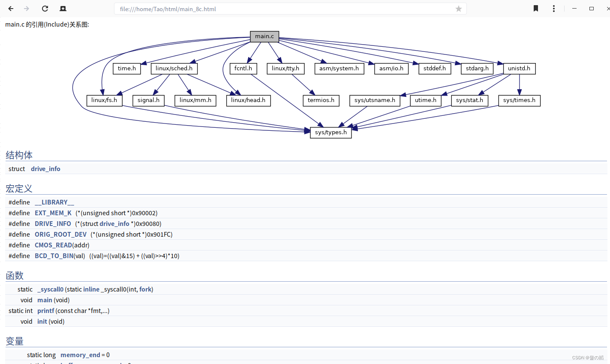Open the sys/times.h graph node
The image size is (610, 364).
coord(519,100)
